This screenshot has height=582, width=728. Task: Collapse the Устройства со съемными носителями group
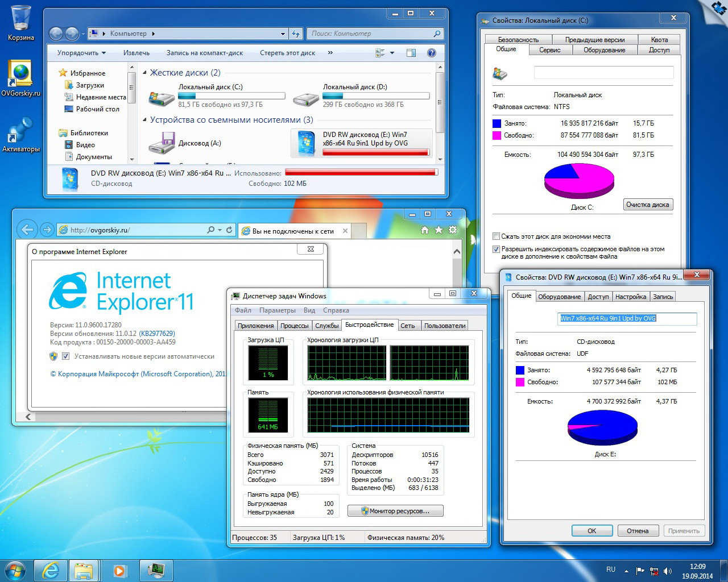point(144,120)
